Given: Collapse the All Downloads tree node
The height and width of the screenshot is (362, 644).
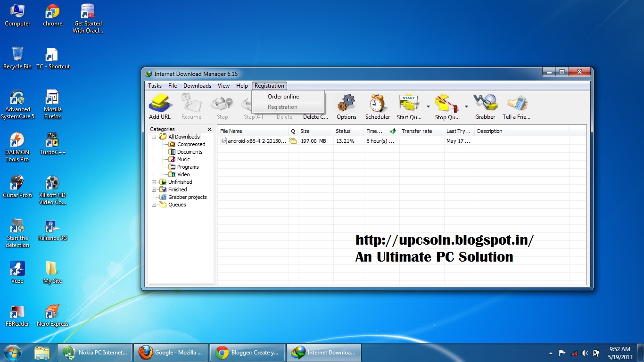Looking at the screenshot, I should pyautogui.click(x=154, y=137).
